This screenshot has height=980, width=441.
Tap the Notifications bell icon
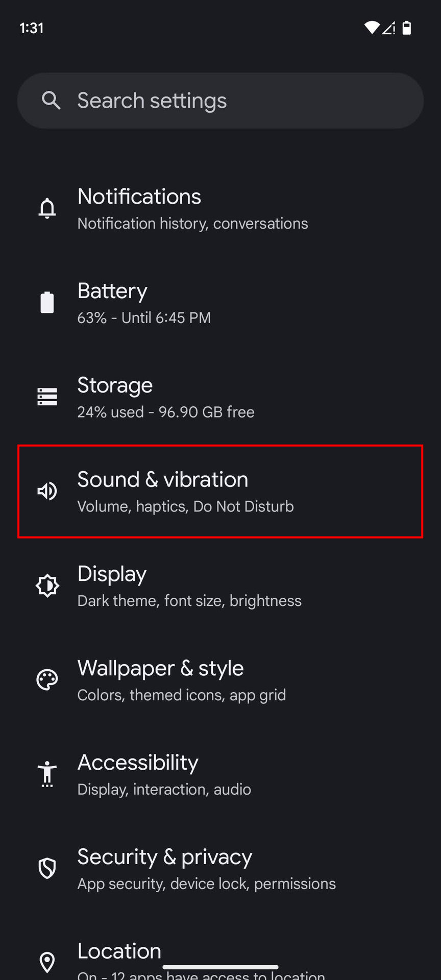click(47, 208)
